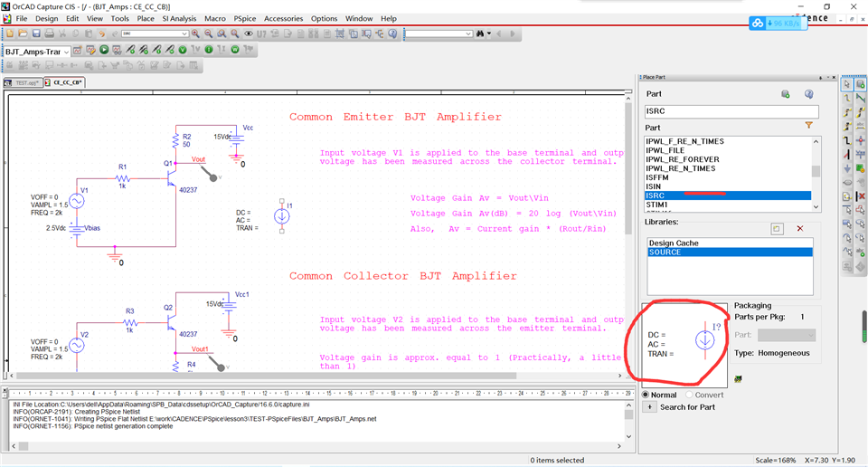The image size is (868, 467).
Task: Click the Q1 transistor label in the schematic
Action: coord(168,164)
